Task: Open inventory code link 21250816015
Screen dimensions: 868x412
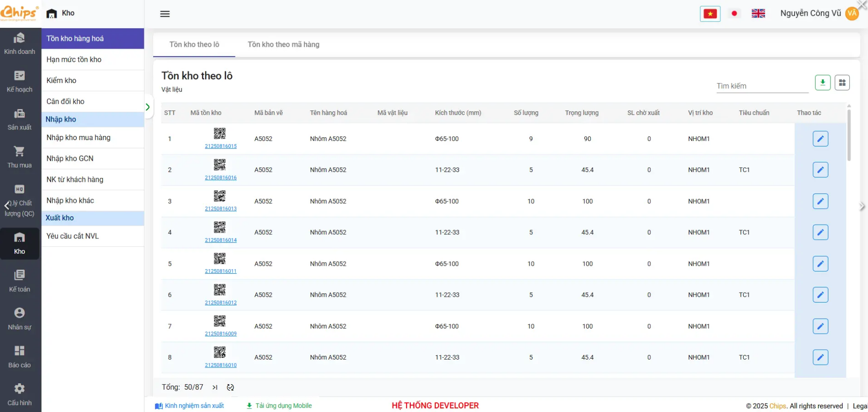Action: pyautogui.click(x=220, y=146)
